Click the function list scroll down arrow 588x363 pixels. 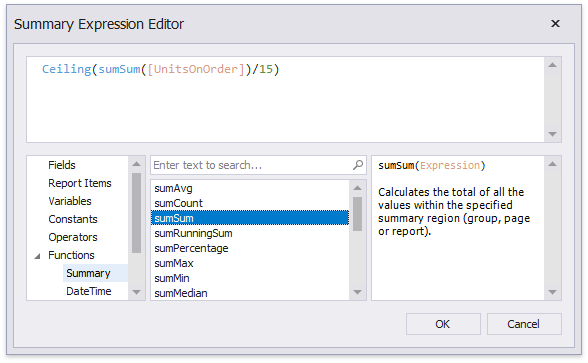coord(357,292)
